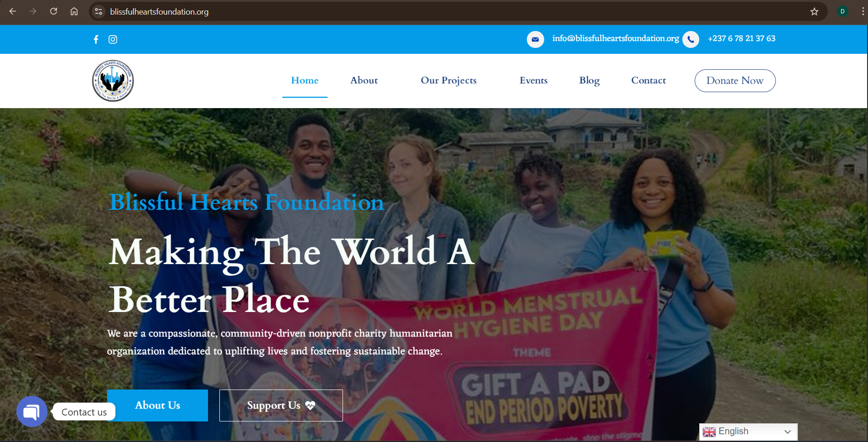Open the browser three-dot menu

(863, 11)
